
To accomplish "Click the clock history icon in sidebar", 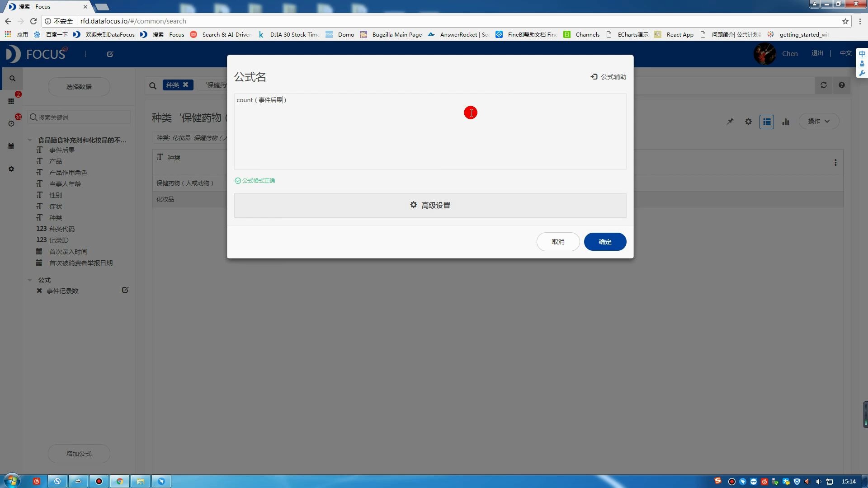I will point(11,123).
